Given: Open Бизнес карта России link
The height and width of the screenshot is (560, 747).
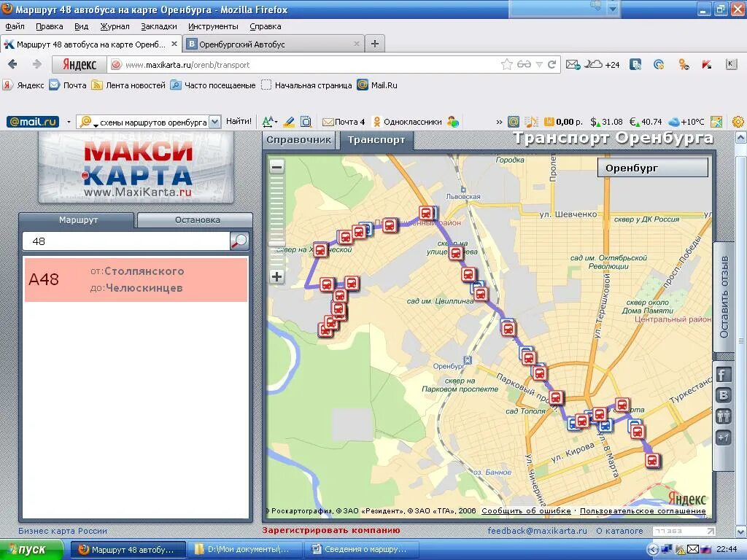Looking at the screenshot, I should click(63, 531).
